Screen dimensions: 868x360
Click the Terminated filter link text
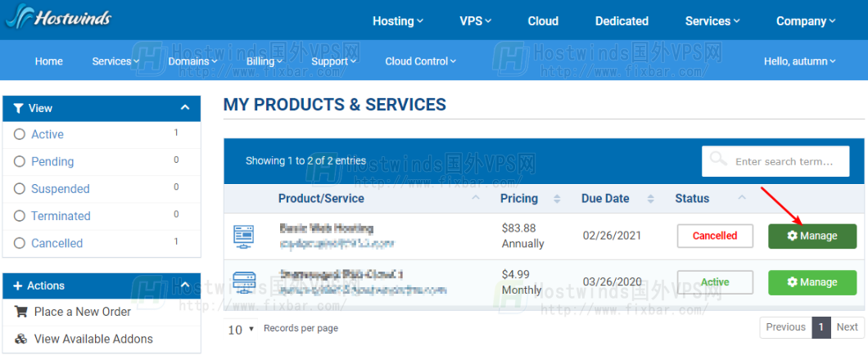(x=61, y=216)
